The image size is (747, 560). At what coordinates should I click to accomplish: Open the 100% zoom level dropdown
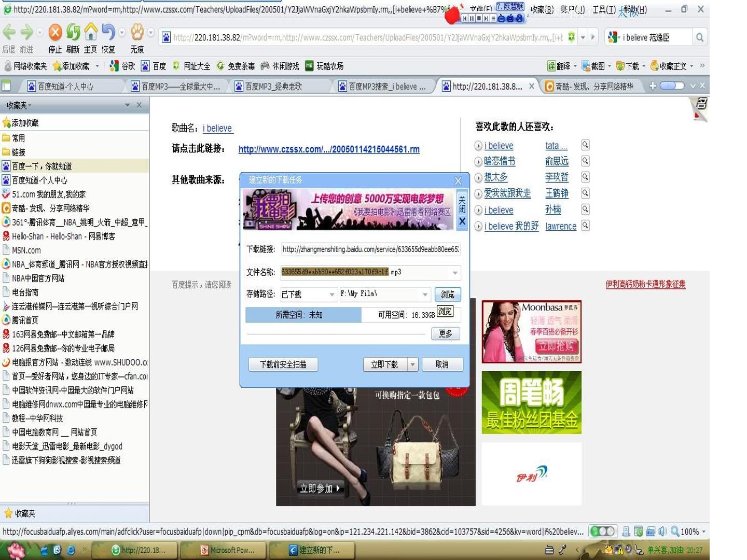pyautogui.click(x=704, y=531)
